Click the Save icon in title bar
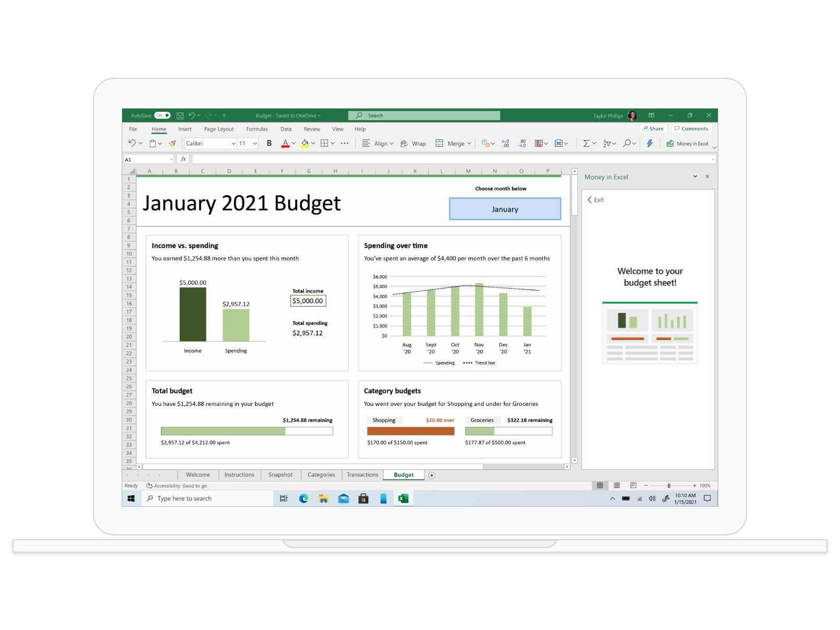 point(180,115)
